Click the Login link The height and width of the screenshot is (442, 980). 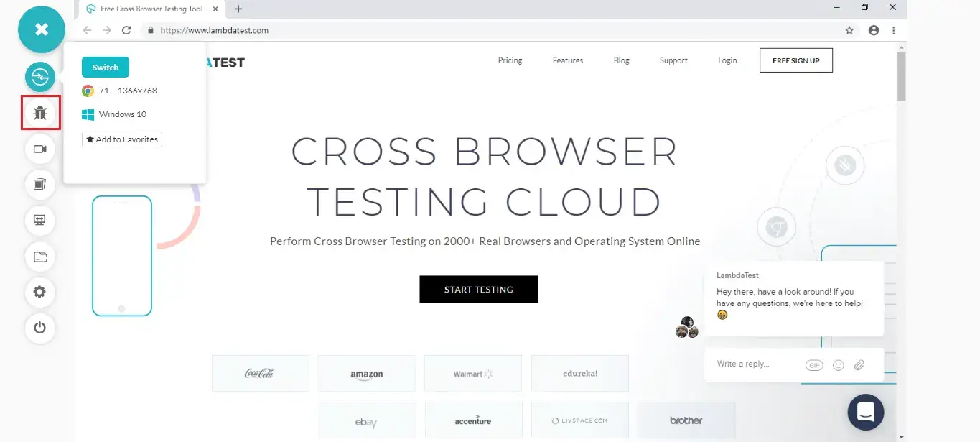point(727,60)
